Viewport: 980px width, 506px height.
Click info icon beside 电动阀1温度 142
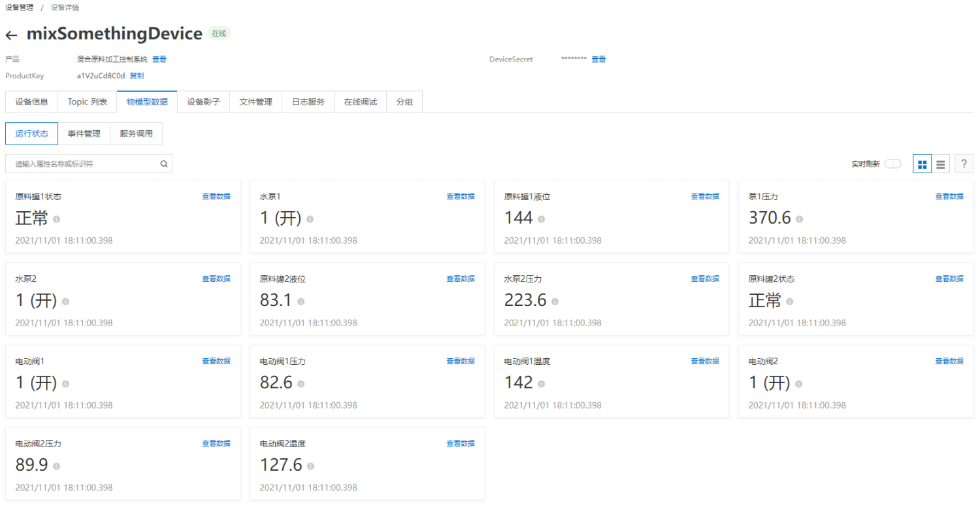coord(541,384)
